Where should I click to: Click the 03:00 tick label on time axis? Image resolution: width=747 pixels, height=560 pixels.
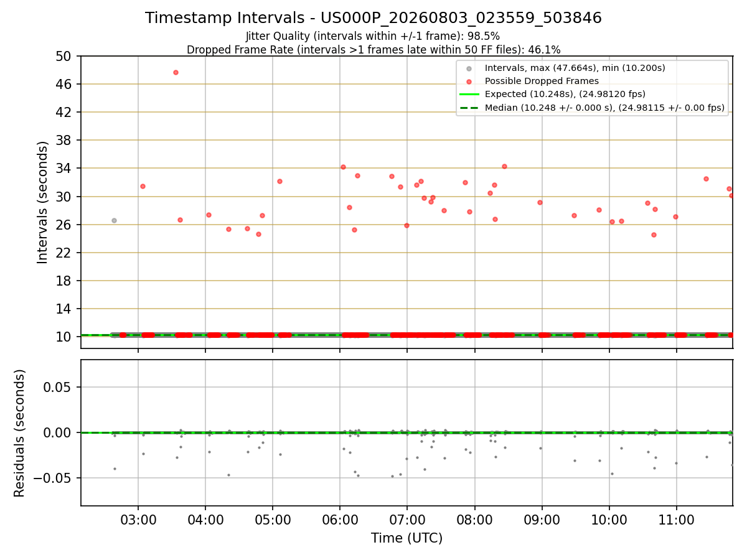pos(138,520)
